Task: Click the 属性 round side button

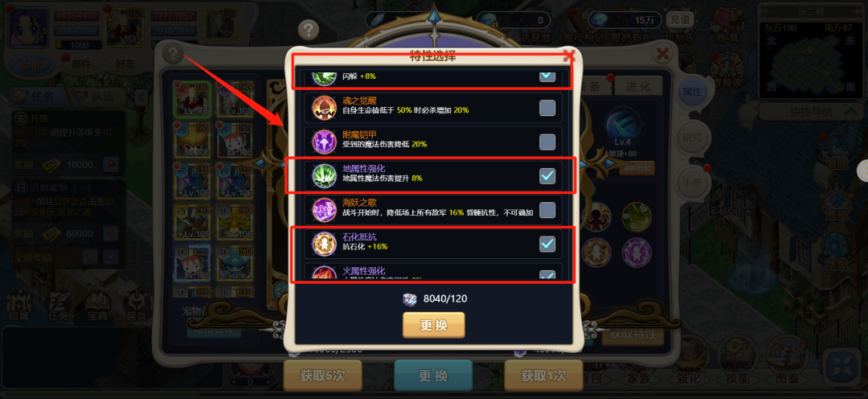Action: (x=693, y=92)
